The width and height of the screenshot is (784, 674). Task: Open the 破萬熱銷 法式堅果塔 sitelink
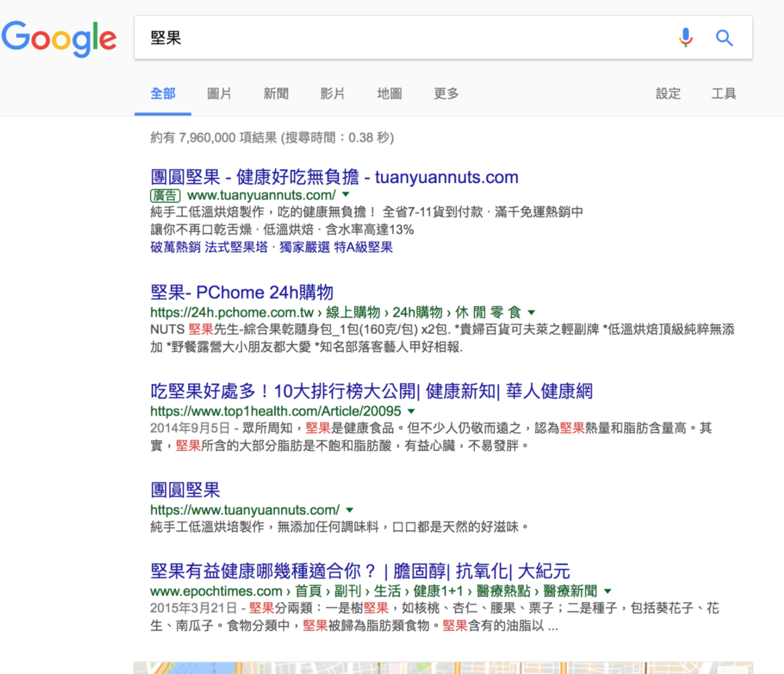(x=209, y=247)
